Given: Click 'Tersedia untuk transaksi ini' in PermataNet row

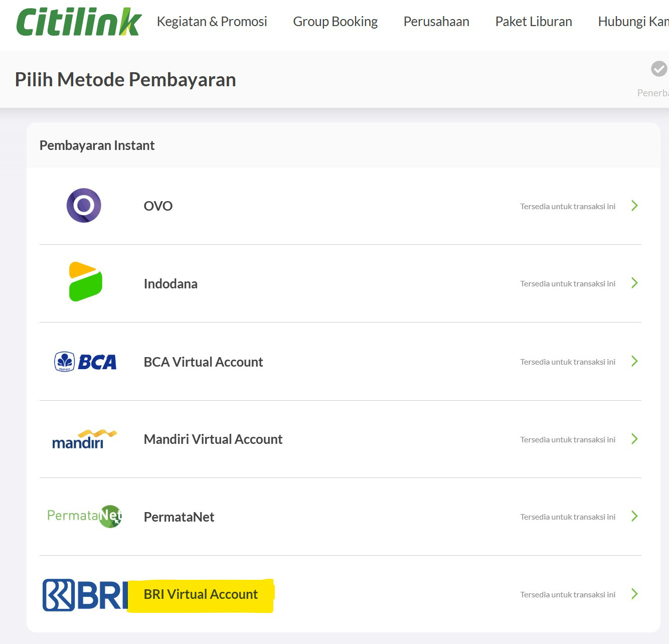Looking at the screenshot, I should (568, 517).
